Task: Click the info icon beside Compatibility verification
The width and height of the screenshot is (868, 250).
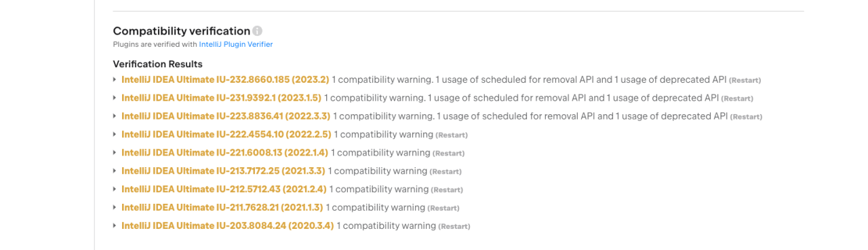Action: [257, 31]
